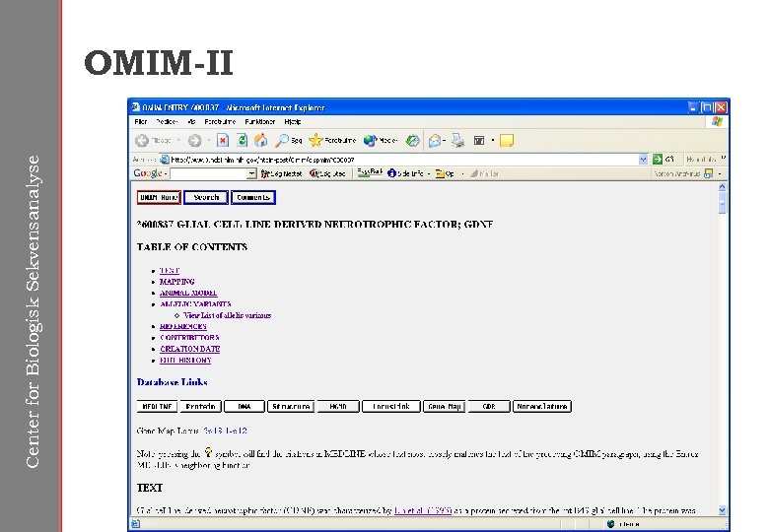Jump to the MAPPING contents link
Screen dimensions: 769x532
click(x=177, y=282)
